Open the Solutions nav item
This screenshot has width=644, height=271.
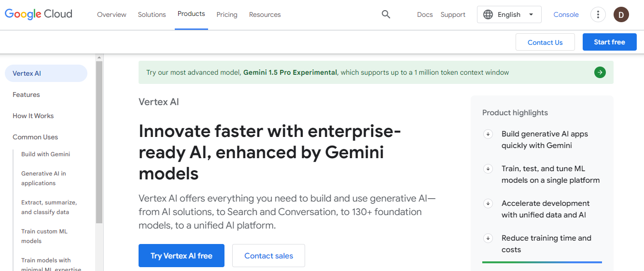pyautogui.click(x=152, y=14)
